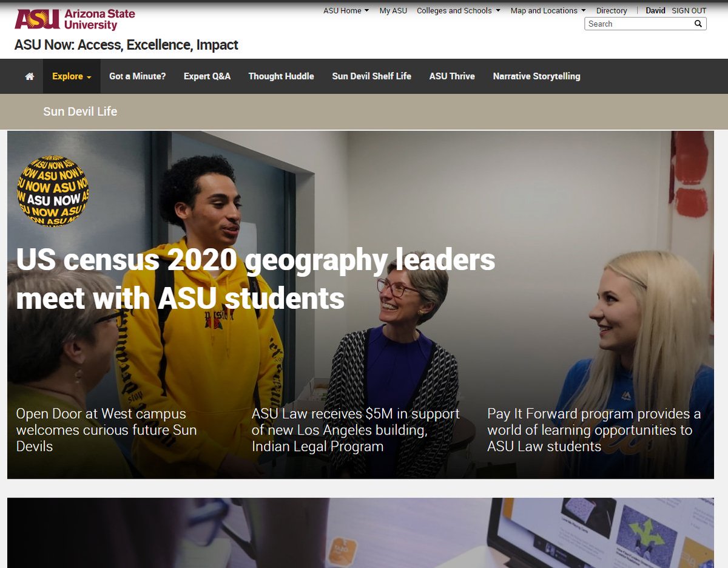Expand the Explore dropdown menu

click(72, 76)
